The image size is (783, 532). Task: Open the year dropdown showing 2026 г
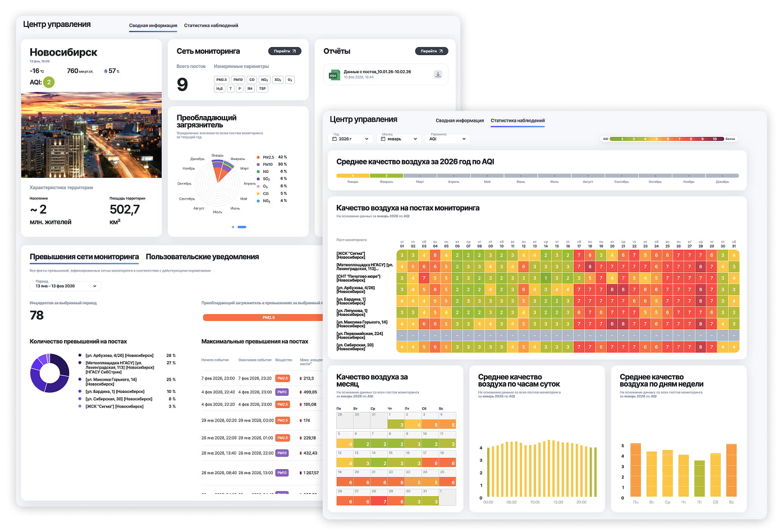pyautogui.click(x=351, y=139)
